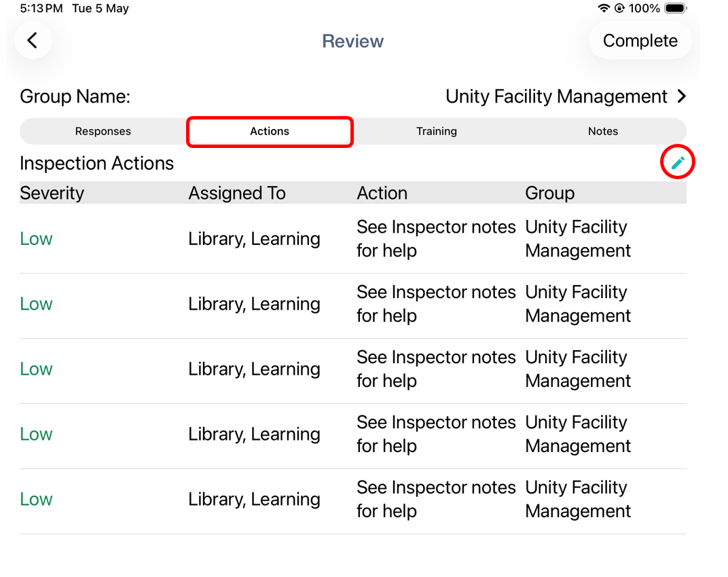The height and width of the screenshot is (577, 728).
Task: Click the Inspection Actions heading
Action: pyautogui.click(x=96, y=164)
